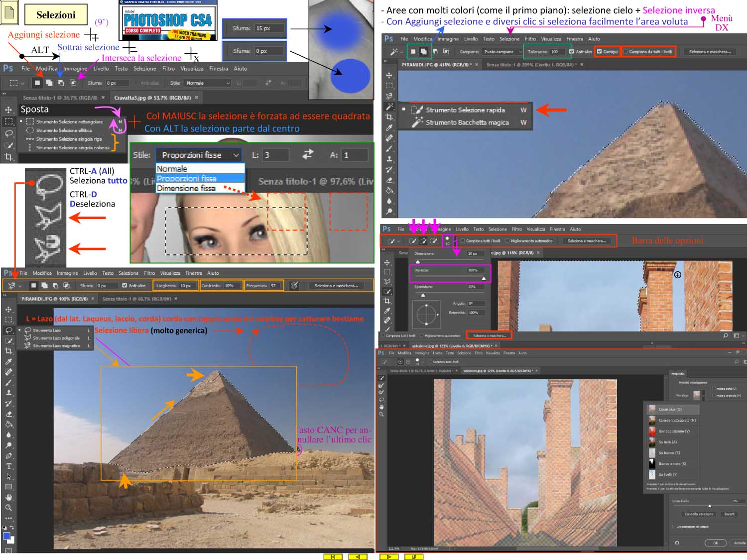The width and height of the screenshot is (747, 560).
Task: Click swap arrows between L and A fields
Action: (308, 155)
